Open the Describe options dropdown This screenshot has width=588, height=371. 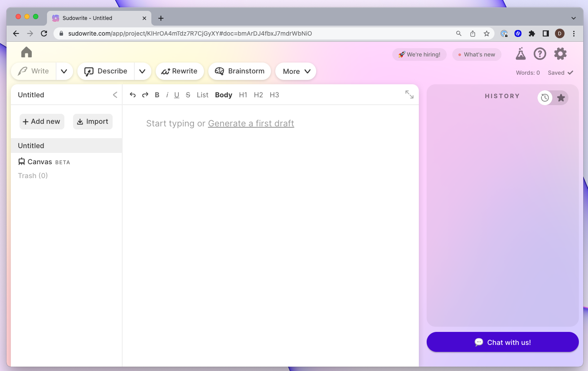[143, 71]
